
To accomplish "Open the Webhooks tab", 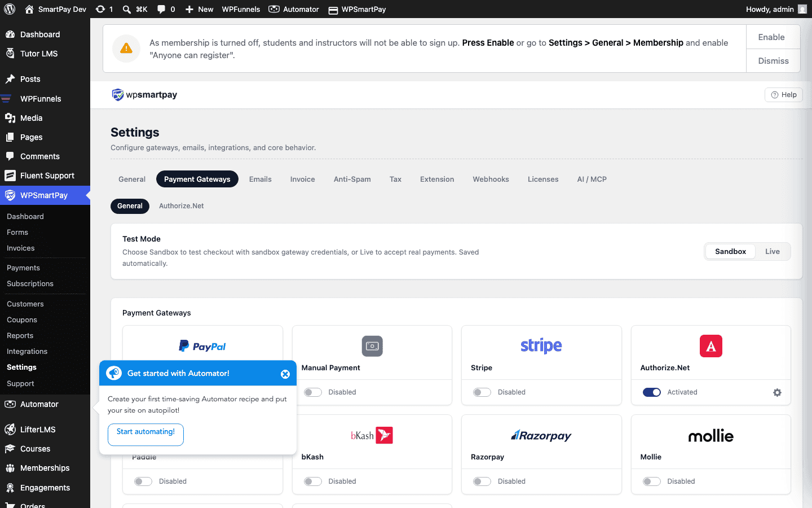I will 491,179.
